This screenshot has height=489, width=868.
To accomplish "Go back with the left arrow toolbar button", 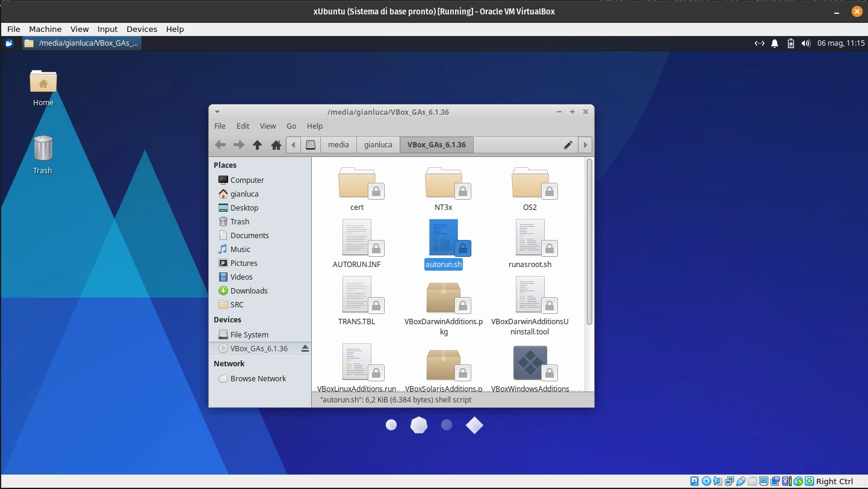I will (220, 145).
